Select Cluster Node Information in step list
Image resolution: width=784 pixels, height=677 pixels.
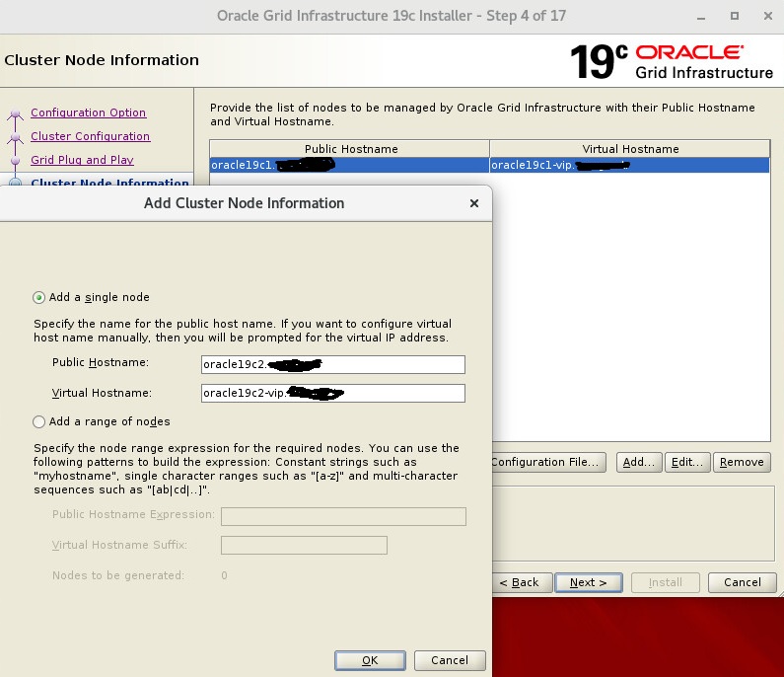(109, 183)
